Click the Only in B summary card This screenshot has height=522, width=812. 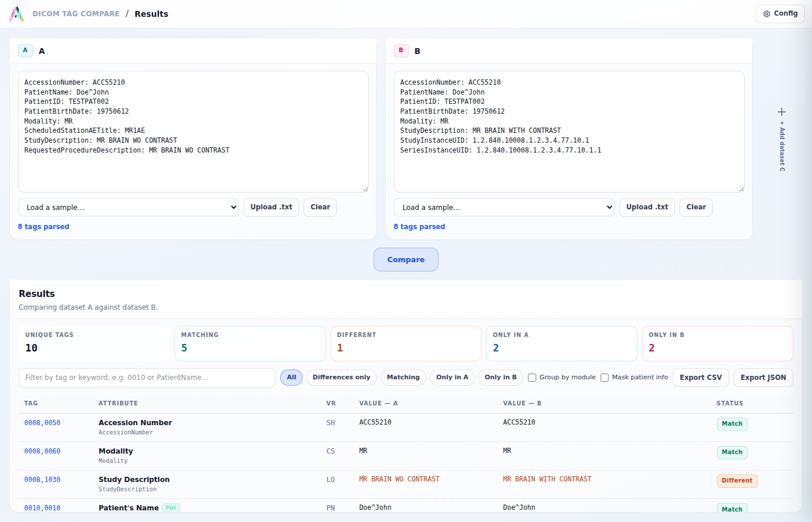click(x=717, y=343)
